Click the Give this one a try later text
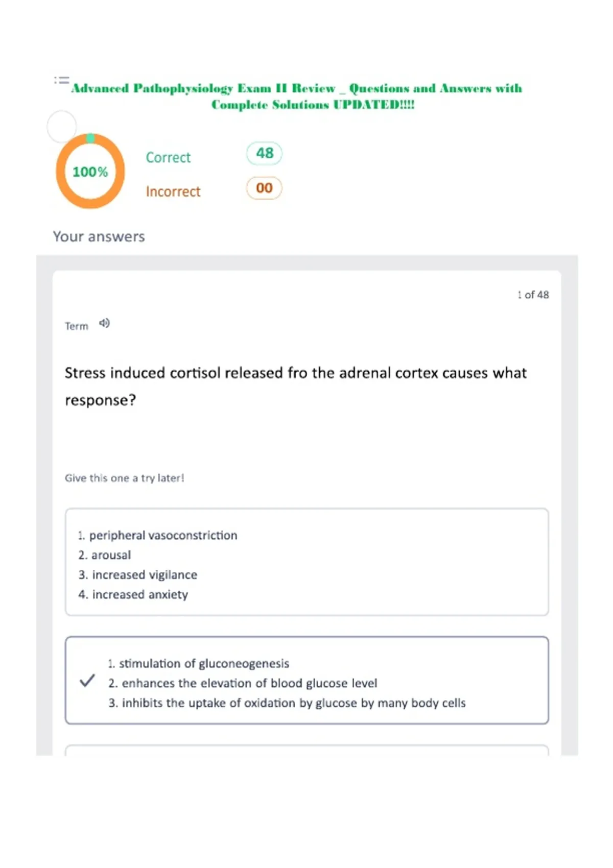Image resolution: width=613 pixels, height=868 pixels. (124, 478)
